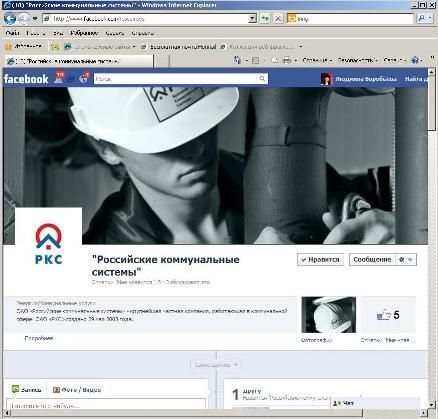Click the green Refresh arrows icon

pos(265,19)
